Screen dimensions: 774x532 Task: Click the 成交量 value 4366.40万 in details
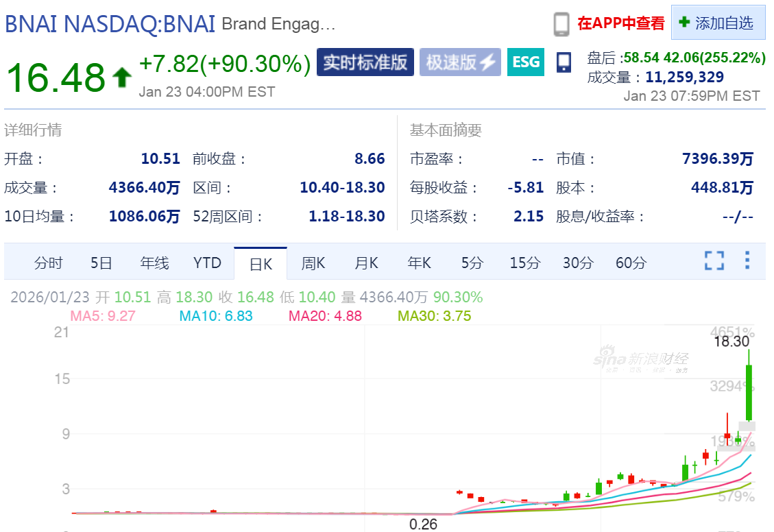pyautogui.click(x=144, y=188)
